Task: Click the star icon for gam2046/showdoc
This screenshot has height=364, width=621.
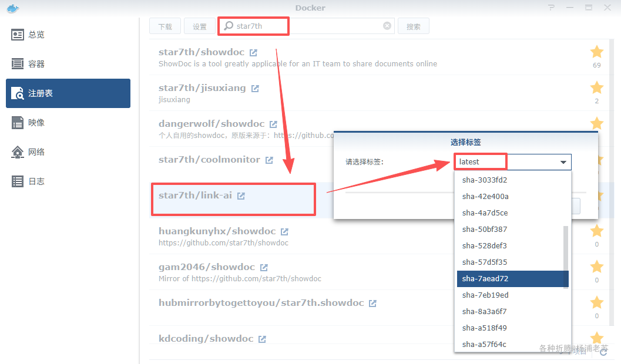Action: pos(596,267)
